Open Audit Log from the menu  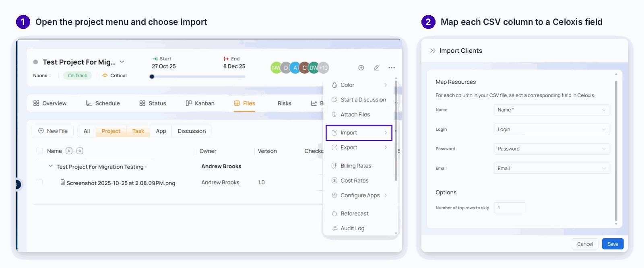coord(359,229)
